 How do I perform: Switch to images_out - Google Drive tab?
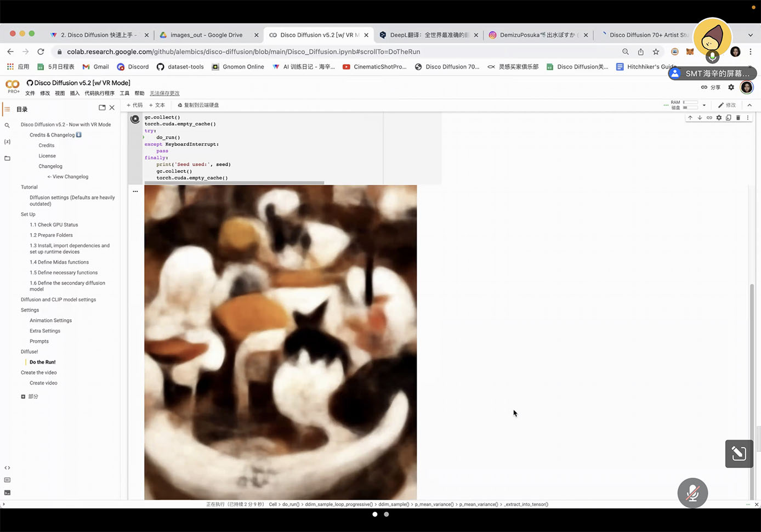206,35
